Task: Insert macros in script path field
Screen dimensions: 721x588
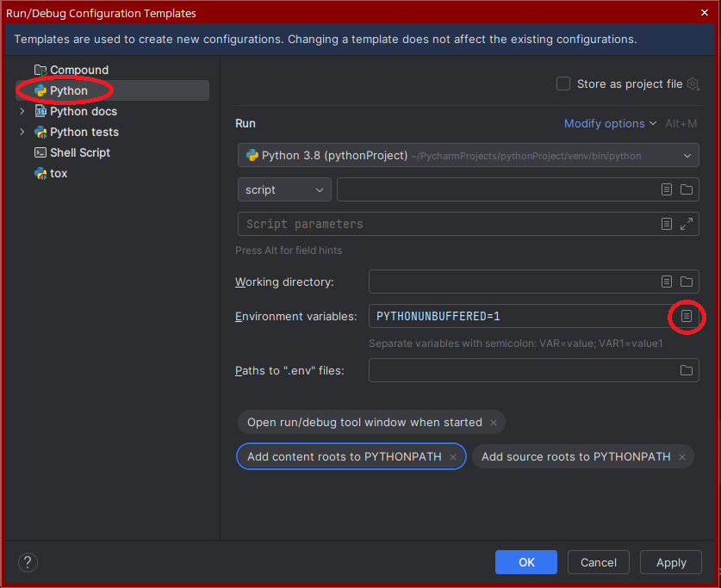Action: pos(667,189)
